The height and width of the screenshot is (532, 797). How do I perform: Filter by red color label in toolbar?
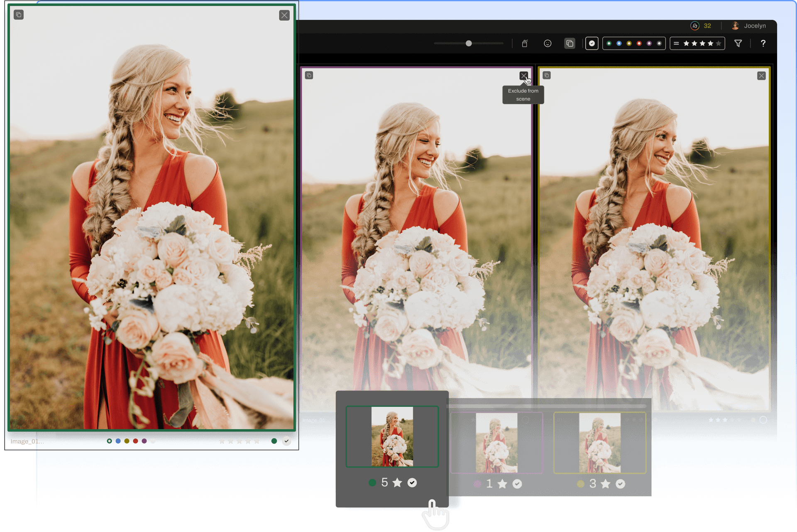[639, 44]
